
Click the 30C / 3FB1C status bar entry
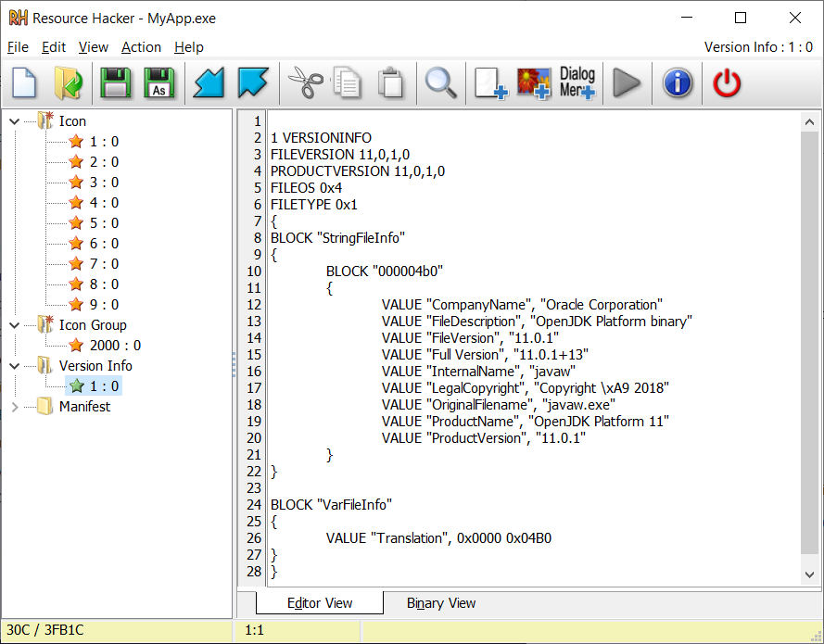pos(45,630)
